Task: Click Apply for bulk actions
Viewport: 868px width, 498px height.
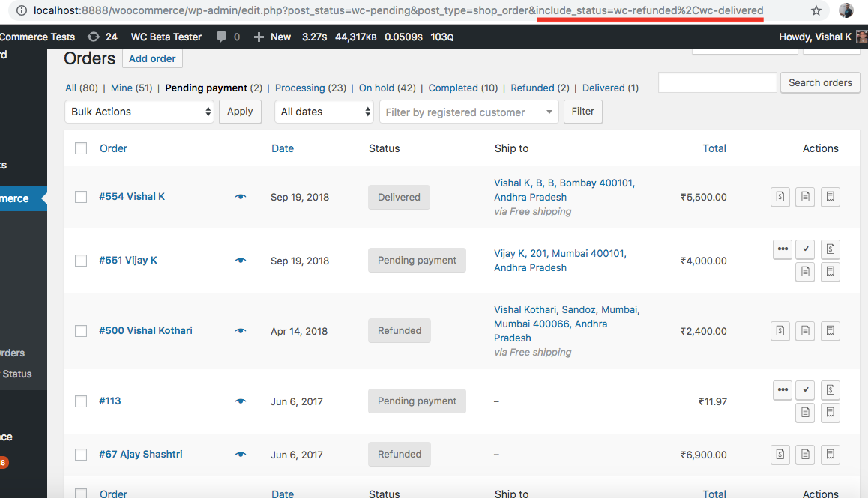Action: (240, 112)
